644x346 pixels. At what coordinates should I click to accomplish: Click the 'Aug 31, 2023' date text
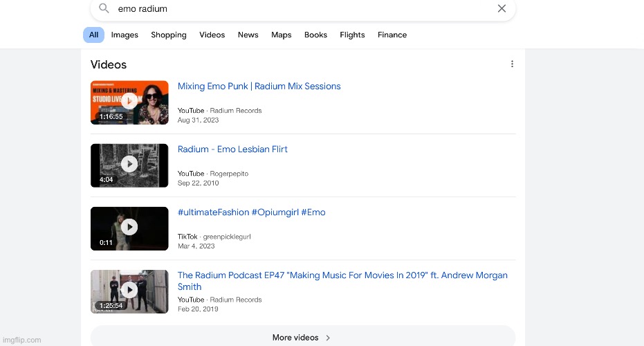click(198, 120)
